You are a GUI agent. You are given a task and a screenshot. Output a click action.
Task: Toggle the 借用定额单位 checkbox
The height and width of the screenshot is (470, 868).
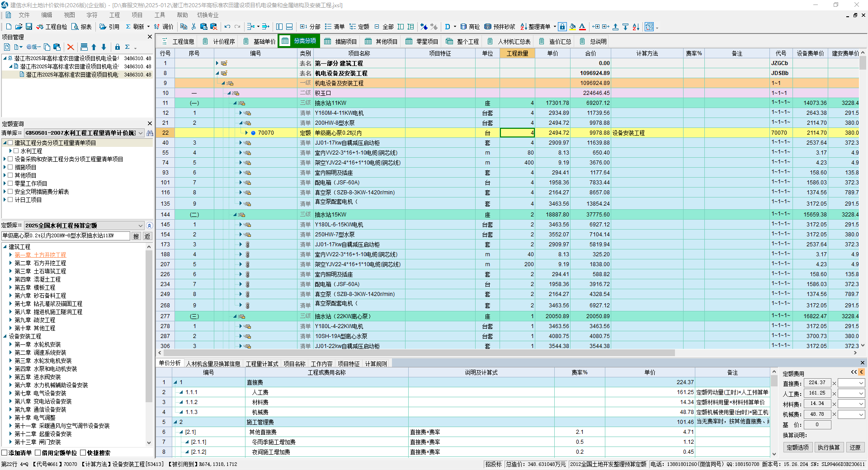coord(38,453)
